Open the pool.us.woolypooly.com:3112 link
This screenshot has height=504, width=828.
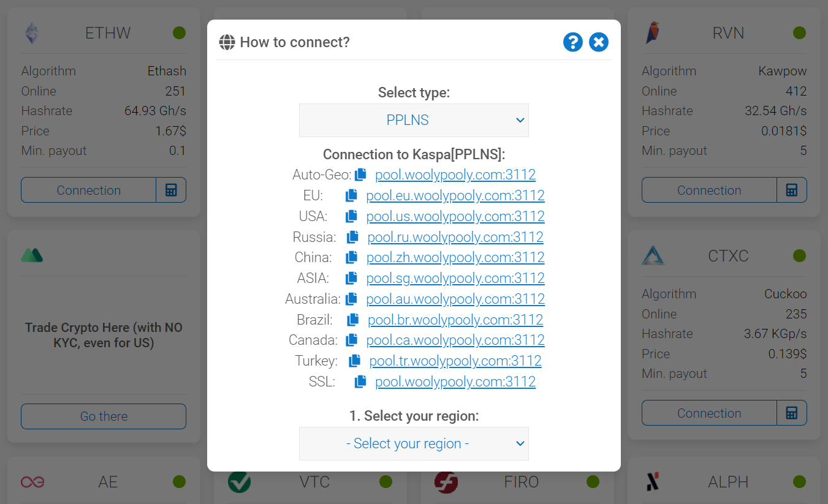[x=455, y=216]
